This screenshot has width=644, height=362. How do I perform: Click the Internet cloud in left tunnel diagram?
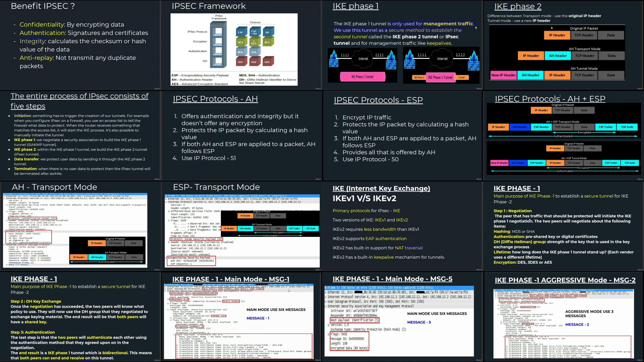tap(363, 59)
